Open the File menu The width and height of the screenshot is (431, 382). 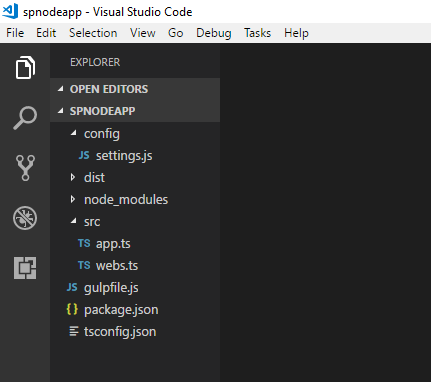coord(15,33)
